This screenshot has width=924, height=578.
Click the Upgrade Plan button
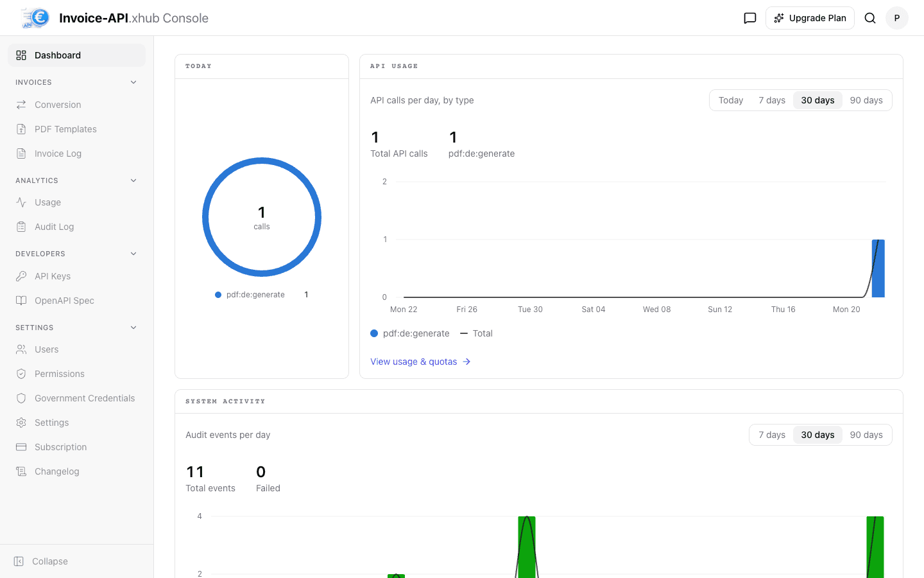(810, 18)
